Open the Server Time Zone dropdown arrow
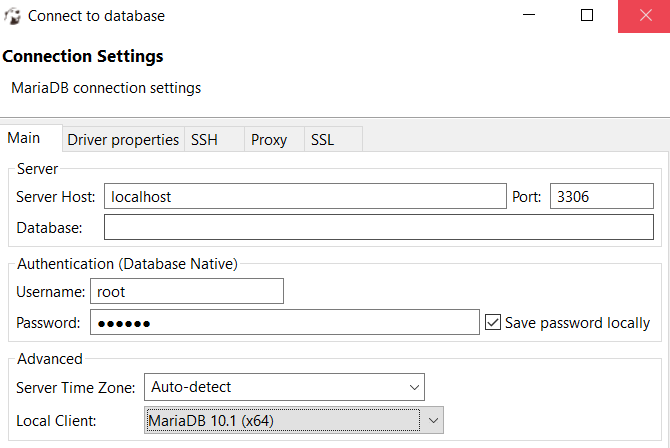670x448 pixels. 414,386
